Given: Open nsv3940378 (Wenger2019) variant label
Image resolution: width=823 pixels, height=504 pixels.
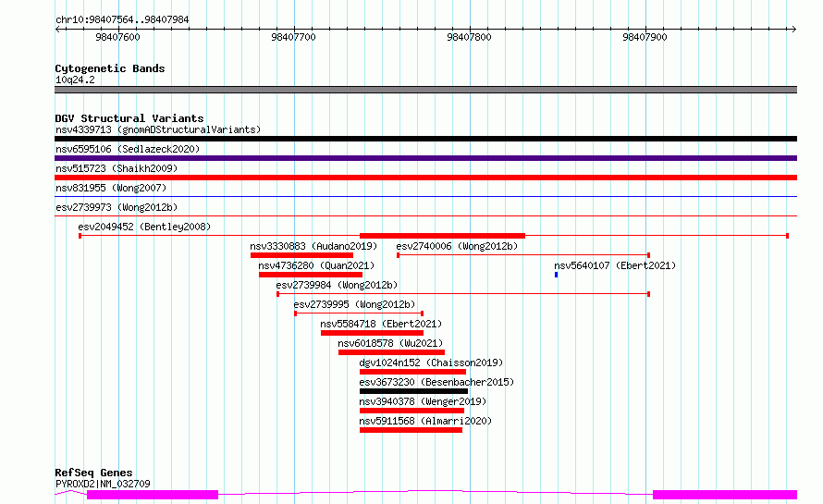Looking at the screenshot, I should coord(423,401).
